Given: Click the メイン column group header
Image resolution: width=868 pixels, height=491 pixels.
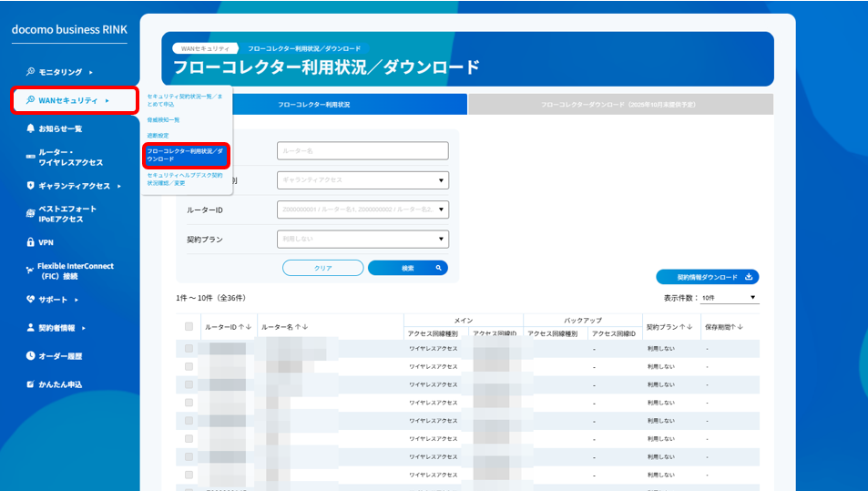Looking at the screenshot, I should (464, 321).
